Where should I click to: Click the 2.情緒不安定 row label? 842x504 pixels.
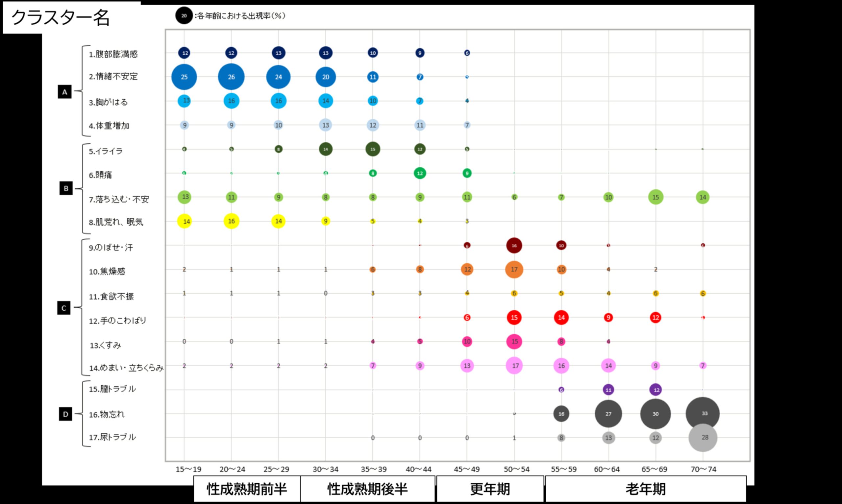(113, 76)
